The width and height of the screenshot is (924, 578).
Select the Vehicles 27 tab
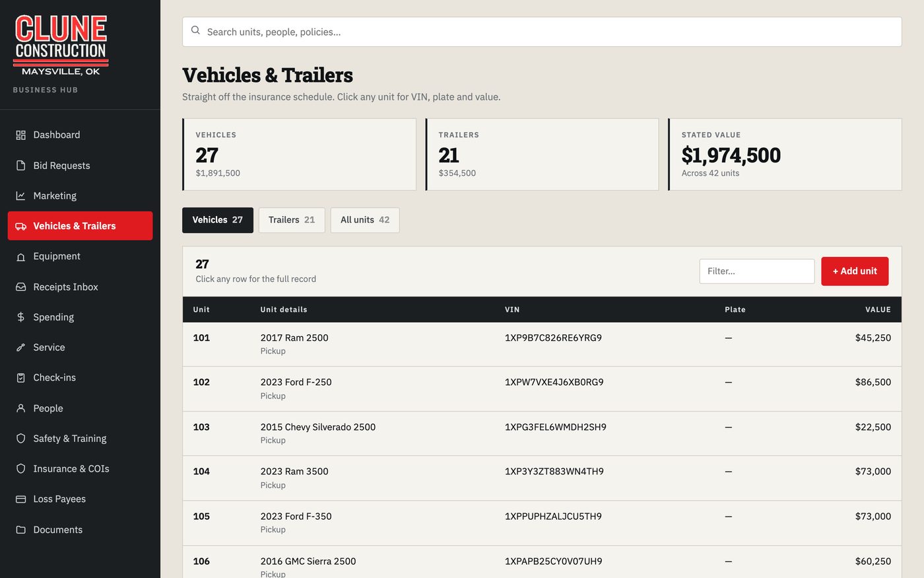coord(218,220)
